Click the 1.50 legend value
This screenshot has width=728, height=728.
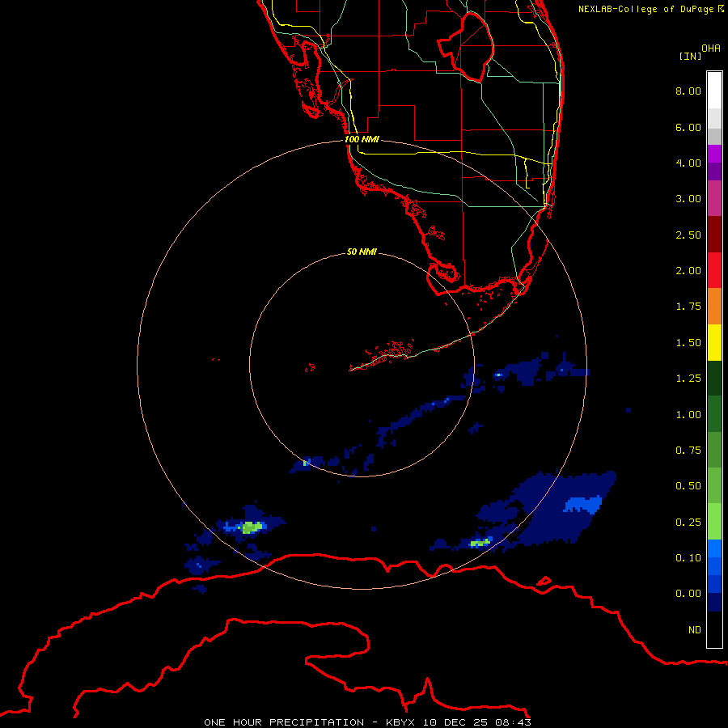[x=688, y=343]
